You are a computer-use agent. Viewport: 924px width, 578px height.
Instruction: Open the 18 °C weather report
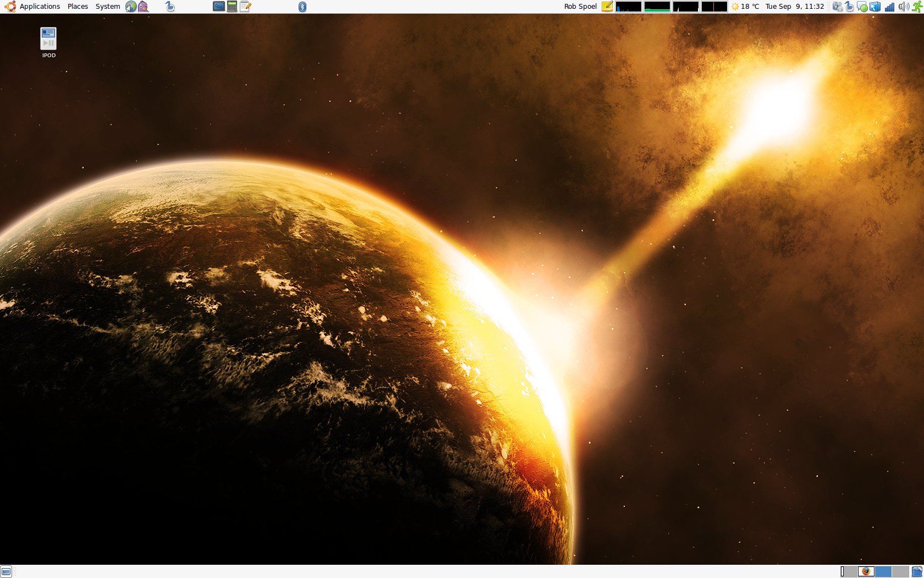point(745,7)
